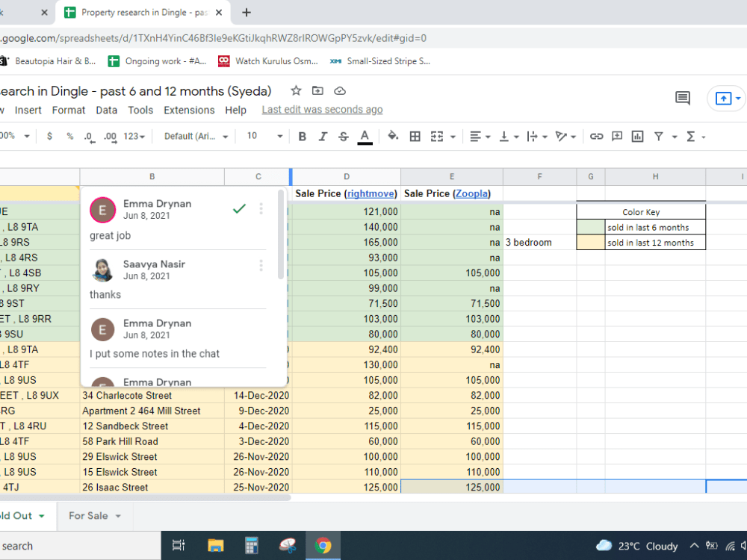Follow the Zoopla header link
The image size is (747, 560).
click(471, 193)
